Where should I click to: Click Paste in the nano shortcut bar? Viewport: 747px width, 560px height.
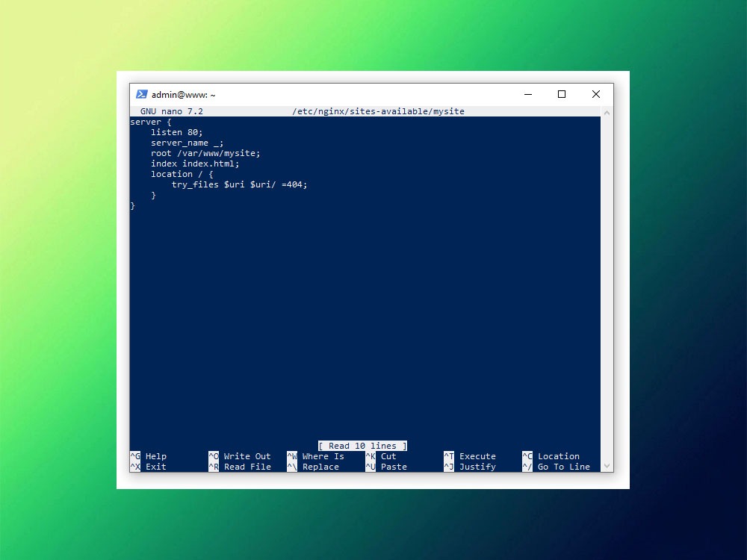392,467
